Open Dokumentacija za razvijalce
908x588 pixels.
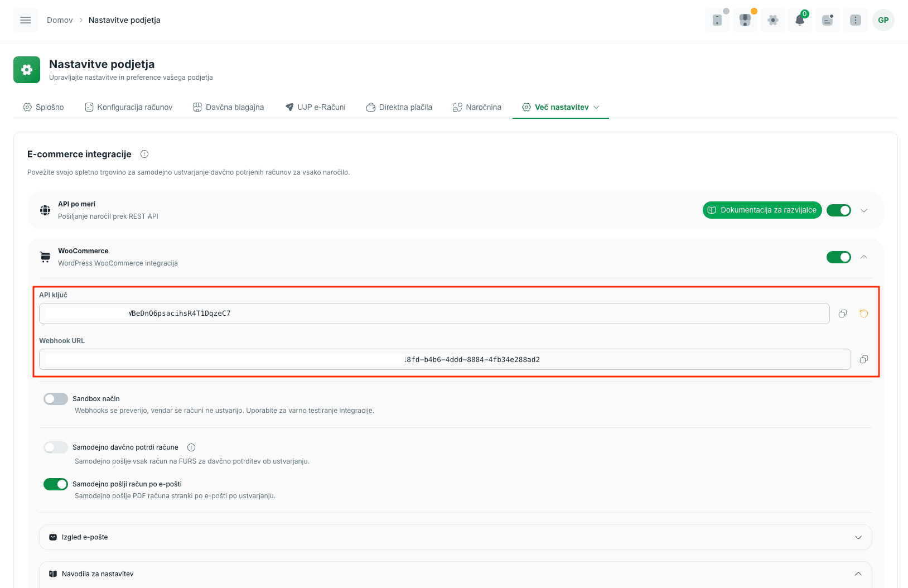(x=762, y=210)
